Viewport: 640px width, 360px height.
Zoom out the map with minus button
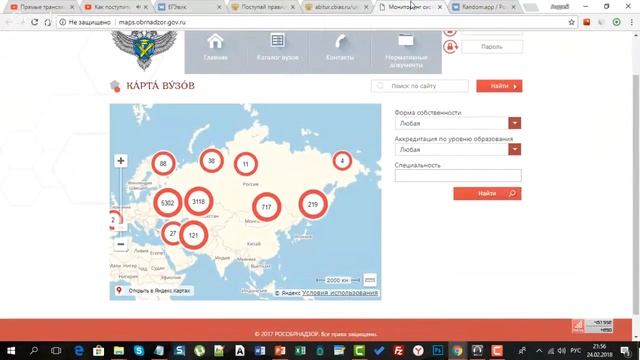click(121, 244)
